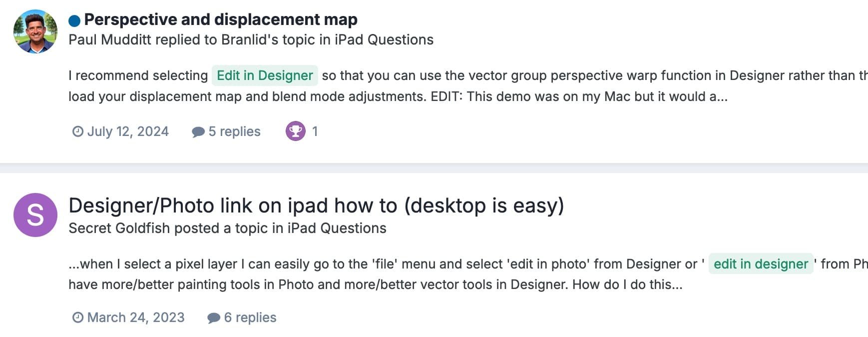Open the purple S avatar of Secret Goldfish
Screen dimensions: 868x337
point(35,215)
